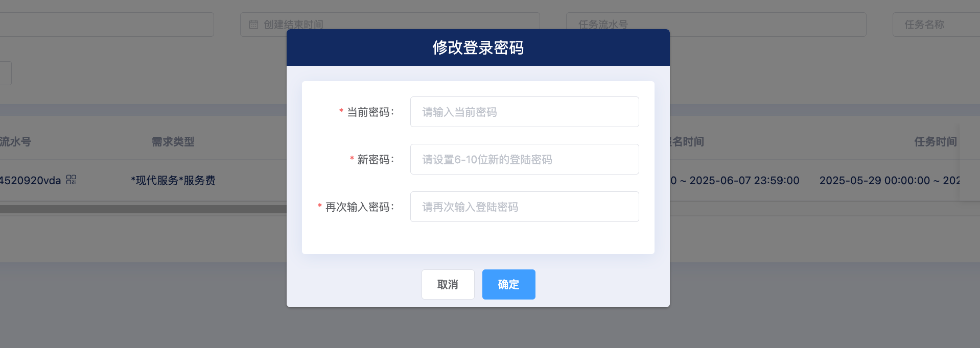Confirm with the 确定 button

click(508, 284)
